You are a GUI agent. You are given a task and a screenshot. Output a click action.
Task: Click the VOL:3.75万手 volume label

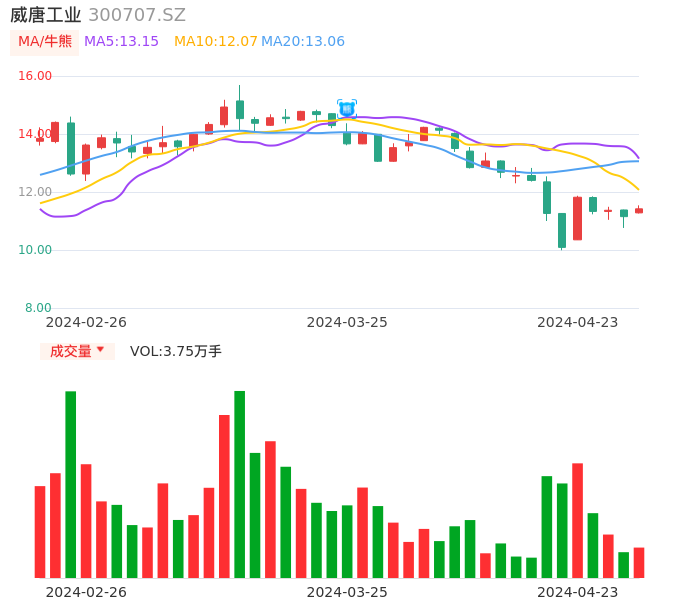pyautogui.click(x=176, y=351)
